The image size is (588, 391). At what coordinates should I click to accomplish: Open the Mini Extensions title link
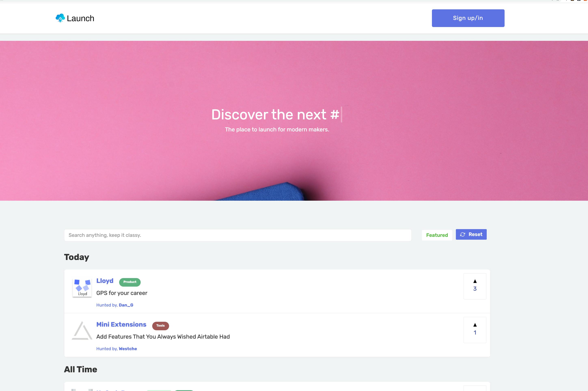pos(121,324)
